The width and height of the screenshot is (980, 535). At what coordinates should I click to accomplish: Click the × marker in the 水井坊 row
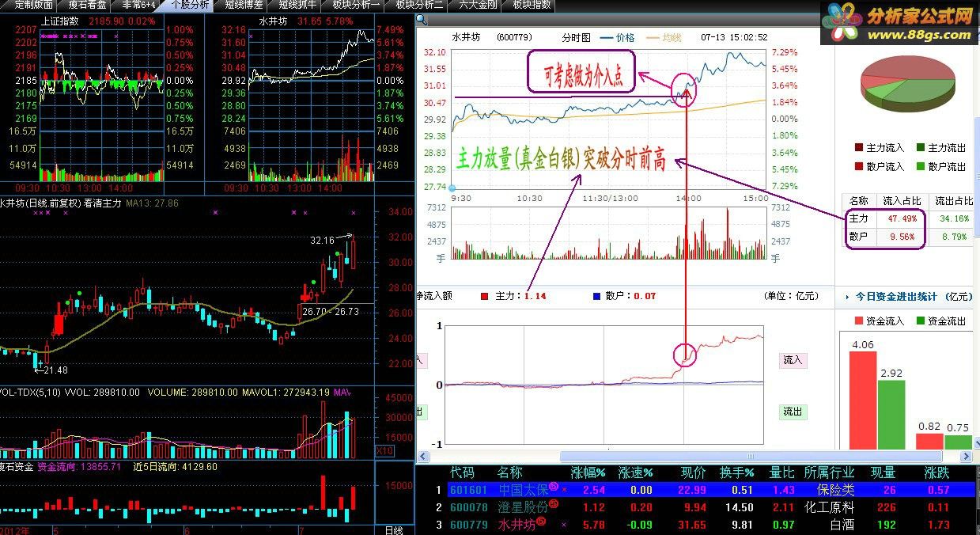point(564,525)
